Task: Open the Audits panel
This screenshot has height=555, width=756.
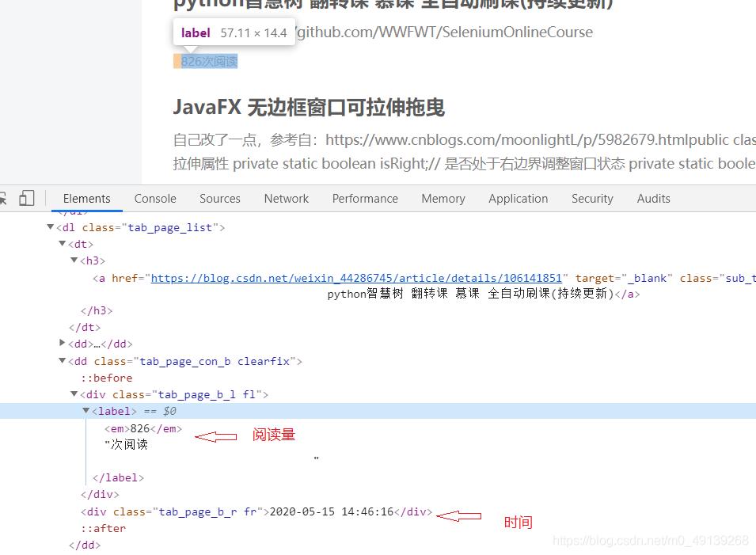Action: 653,198
